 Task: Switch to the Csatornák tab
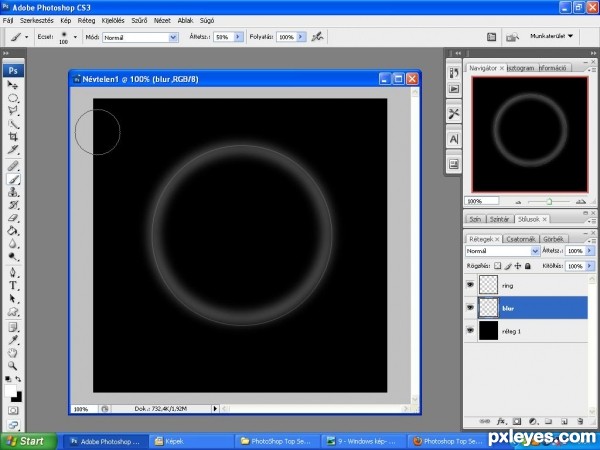(x=520, y=239)
